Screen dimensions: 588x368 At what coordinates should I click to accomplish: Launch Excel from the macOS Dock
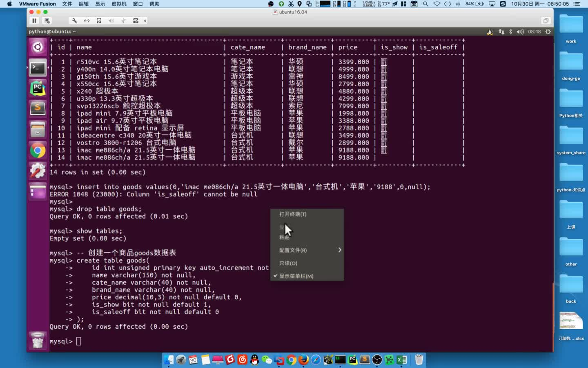pyautogui.click(x=401, y=359)
